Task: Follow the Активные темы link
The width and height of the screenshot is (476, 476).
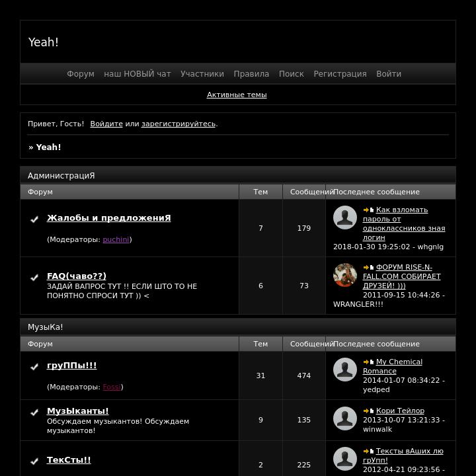Action: point(237,95)
